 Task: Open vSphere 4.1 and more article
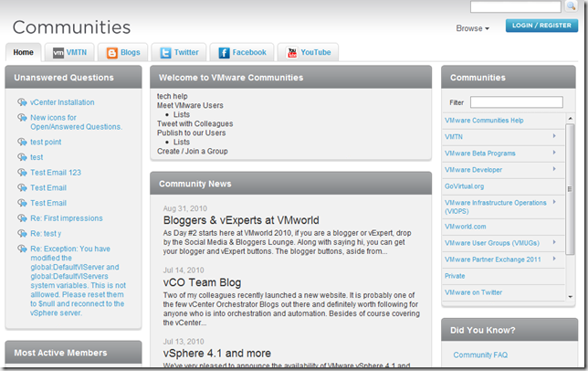point(216,353)
